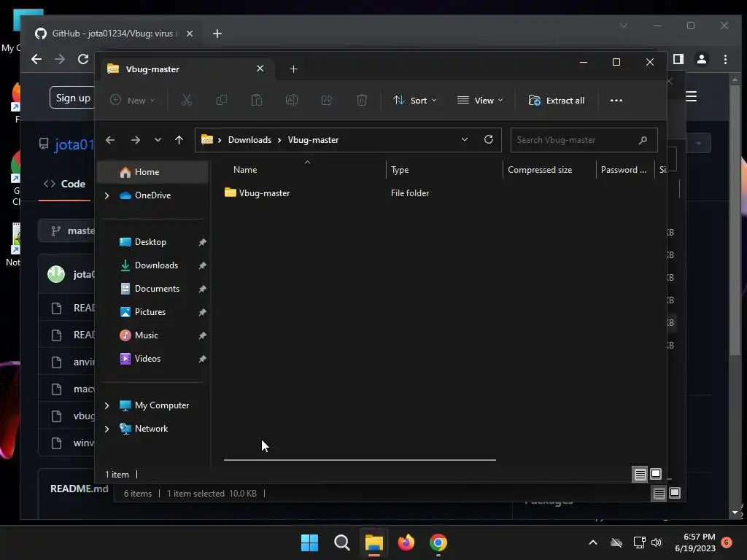
Task: Reload the GitHub page in Chrome
Action: pos(83,59)
